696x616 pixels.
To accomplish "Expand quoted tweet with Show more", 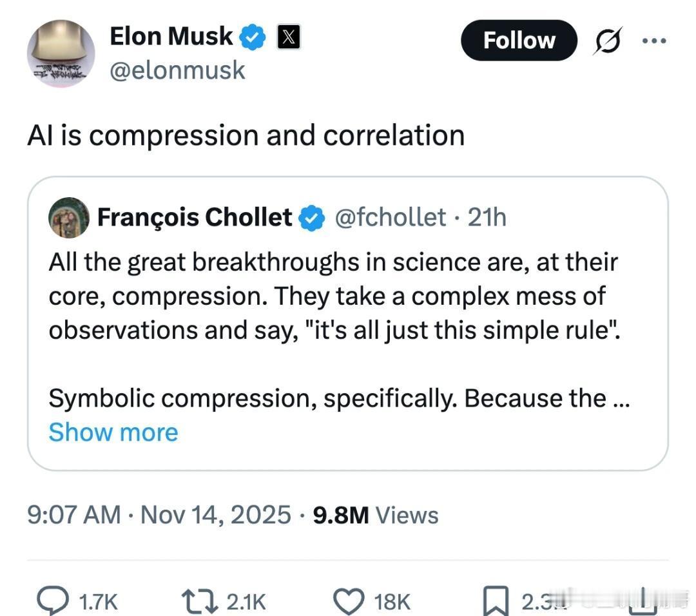I will pos(113,432).
